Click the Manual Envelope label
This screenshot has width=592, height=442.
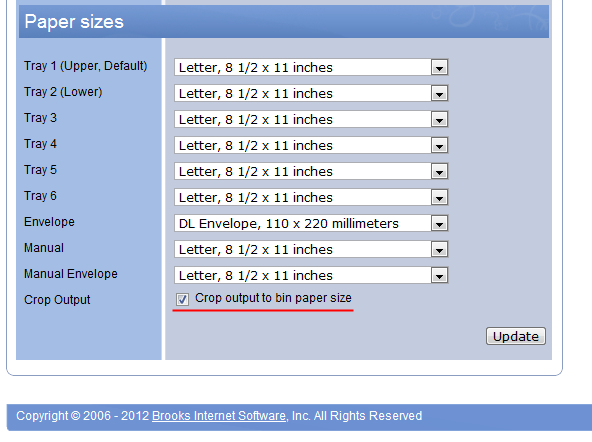tap(71, 274)
